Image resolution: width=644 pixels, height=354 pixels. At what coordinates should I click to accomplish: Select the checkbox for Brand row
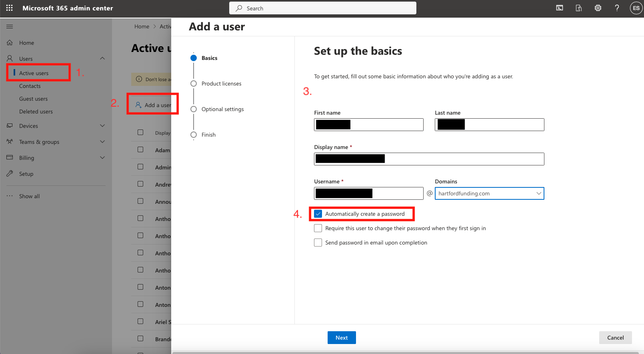(140, 338)
